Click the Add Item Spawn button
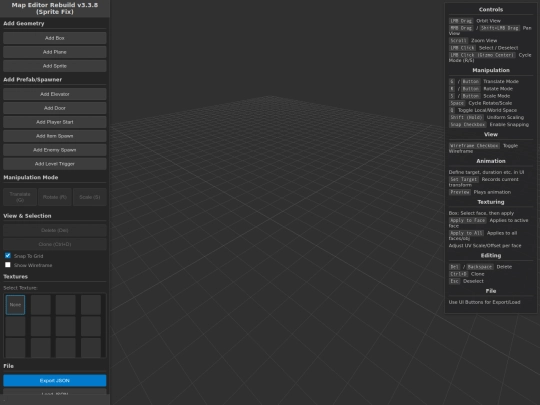This screenshot has height=405, width=540. tap(55, 136)
